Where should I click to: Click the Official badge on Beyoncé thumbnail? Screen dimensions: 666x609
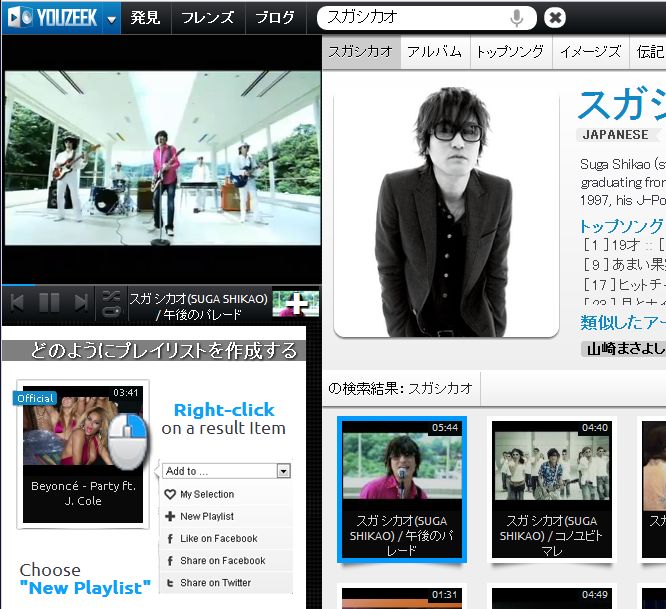pos(35,398)
